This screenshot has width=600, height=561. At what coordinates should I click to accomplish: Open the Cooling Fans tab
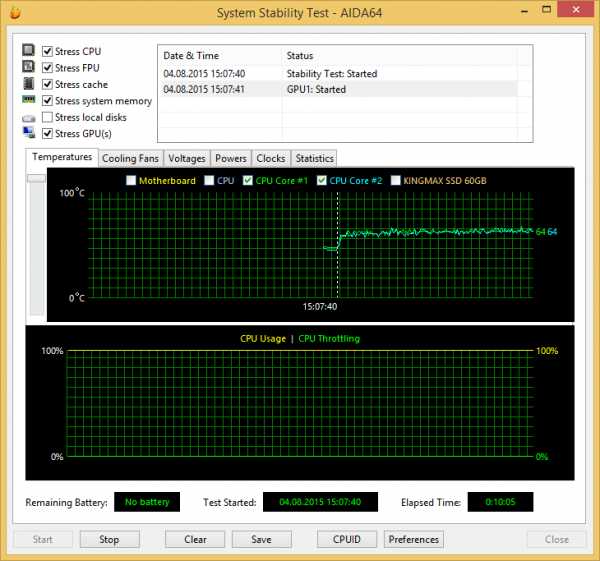click(x=130, y=158)
